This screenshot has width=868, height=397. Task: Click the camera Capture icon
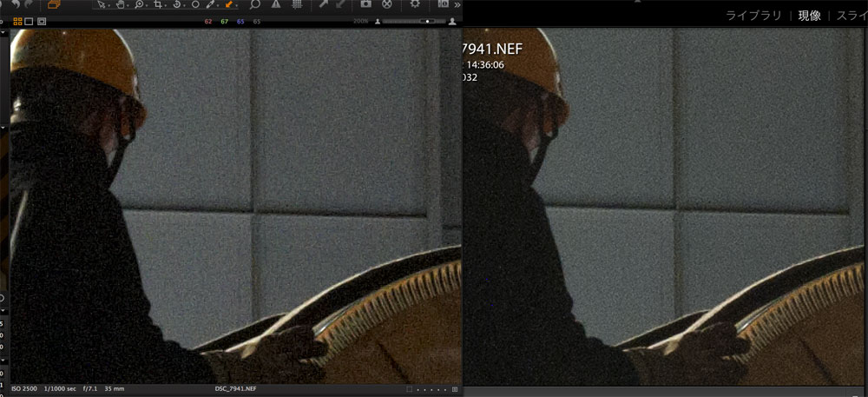(x=366, y=4)
